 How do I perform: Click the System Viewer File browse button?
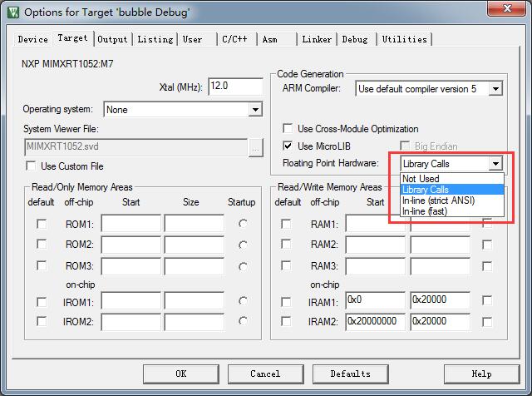coord(256,148)
